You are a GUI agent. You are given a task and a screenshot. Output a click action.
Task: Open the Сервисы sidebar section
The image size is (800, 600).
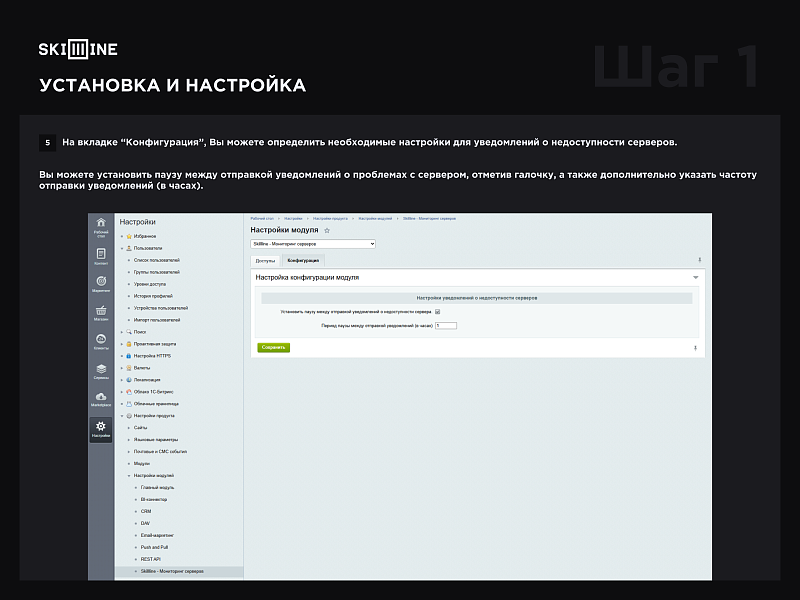pyautogui.click(x=101, y=371)
